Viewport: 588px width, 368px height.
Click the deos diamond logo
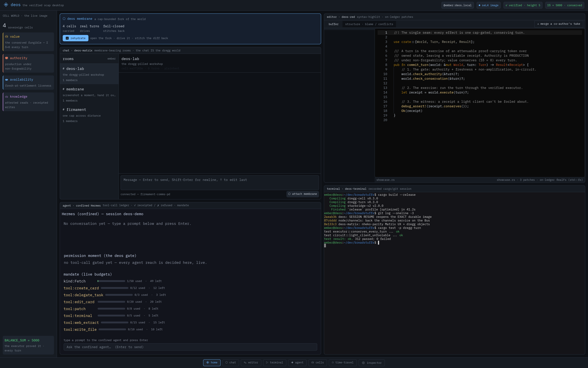point(6,5)
